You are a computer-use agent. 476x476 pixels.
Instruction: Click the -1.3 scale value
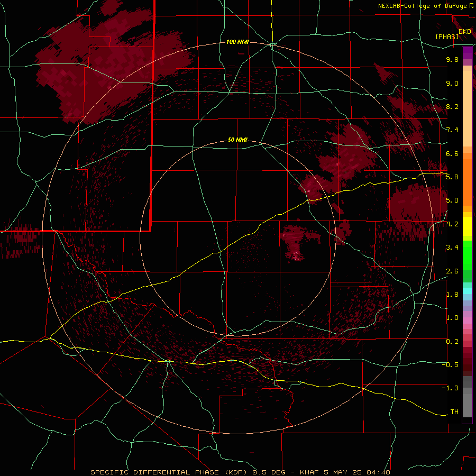click(450, 388)
